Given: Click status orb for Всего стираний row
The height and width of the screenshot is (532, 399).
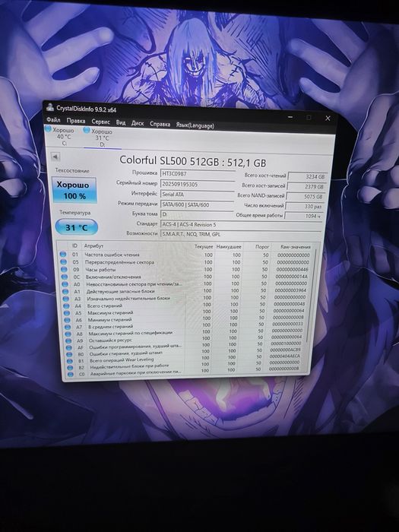Looking at the screenshot, I should [x=67, y=306].
